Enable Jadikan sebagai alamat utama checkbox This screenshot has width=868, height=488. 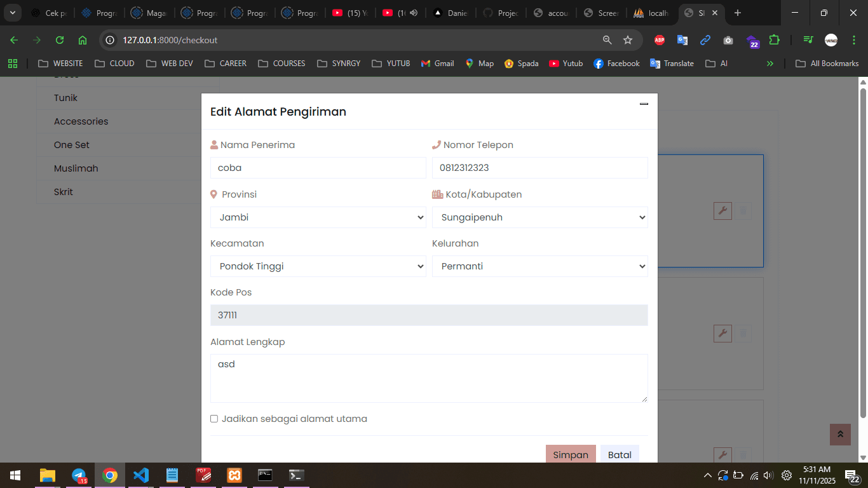coord(214,418)
